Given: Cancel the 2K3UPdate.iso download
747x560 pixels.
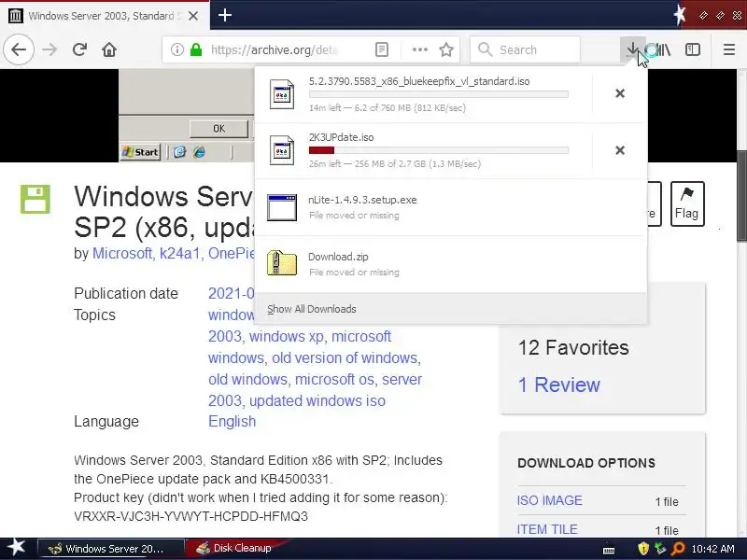Looking at the screenshot, I should pyautogui.click(x=620, y=150).
